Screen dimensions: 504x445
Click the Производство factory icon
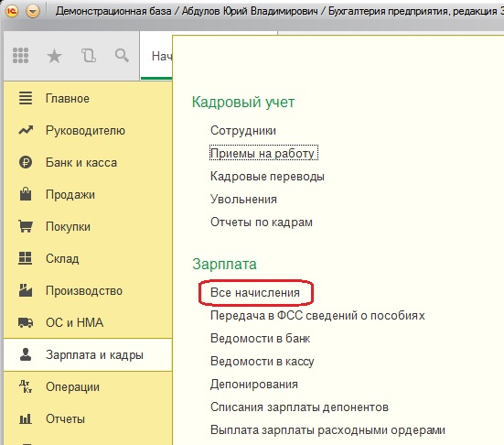[x=26, y=290]
